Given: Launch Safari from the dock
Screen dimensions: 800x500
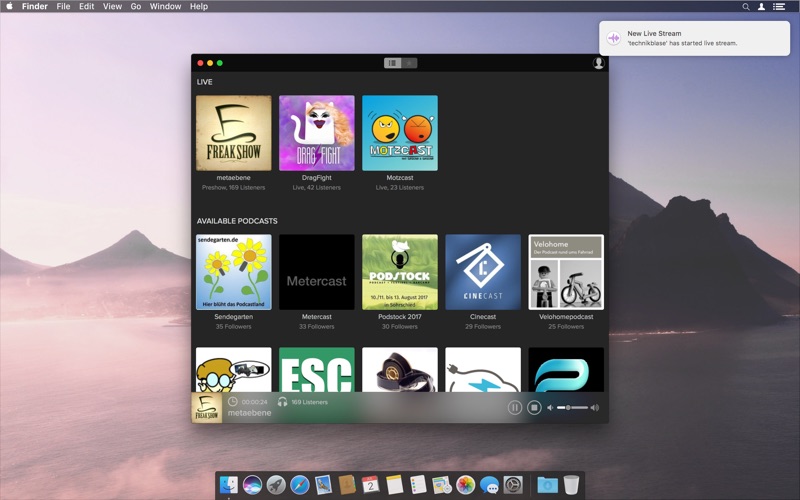Looking at the screenshot, I should [300, 485].
